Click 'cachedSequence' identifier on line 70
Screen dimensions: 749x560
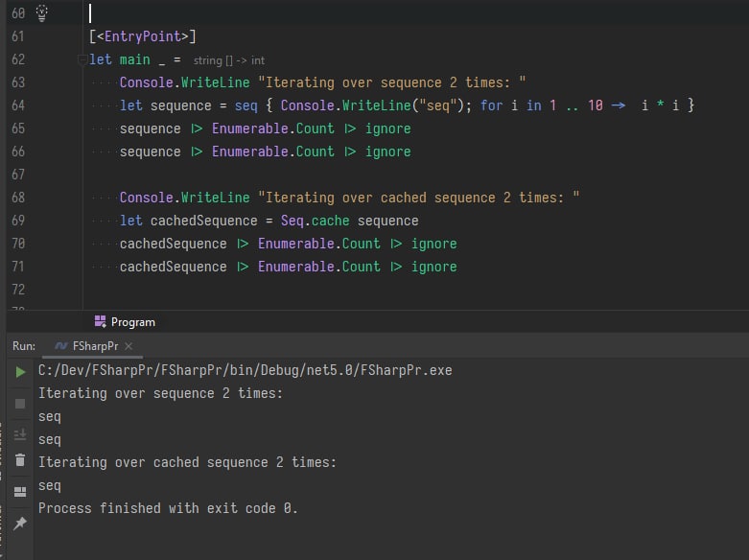click(x=174, y=244)
